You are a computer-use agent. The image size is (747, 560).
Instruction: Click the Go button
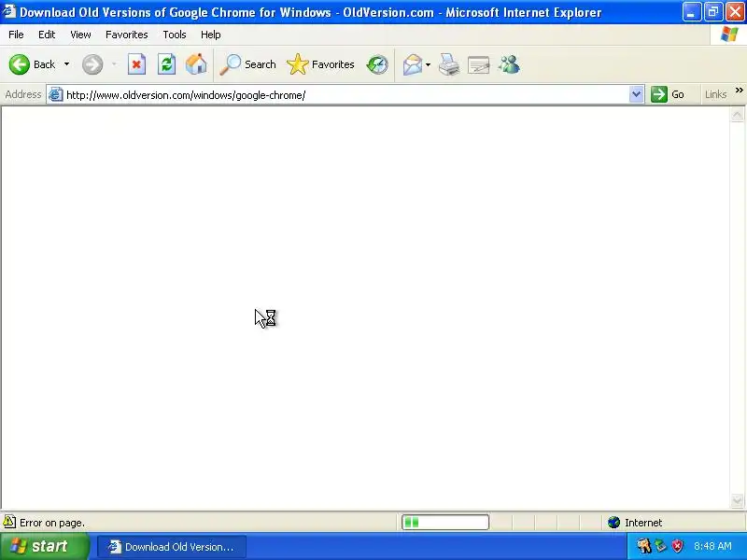click(x=668, y=94)
